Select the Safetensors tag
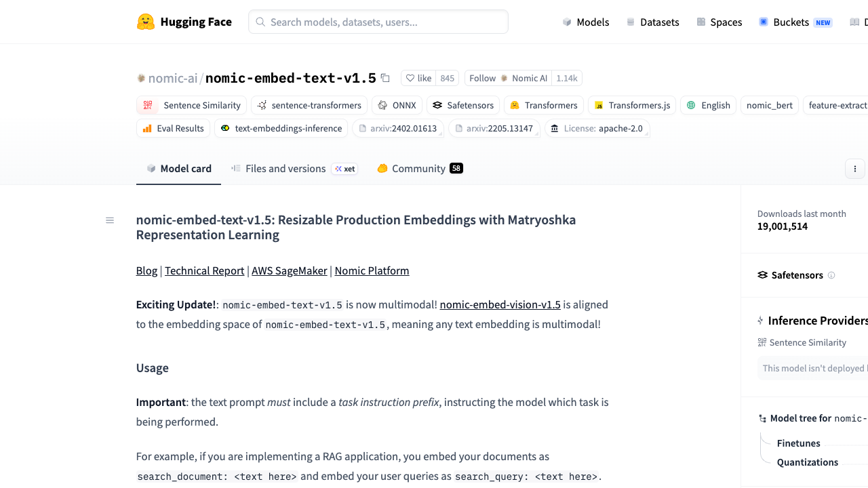 [463, 105]
